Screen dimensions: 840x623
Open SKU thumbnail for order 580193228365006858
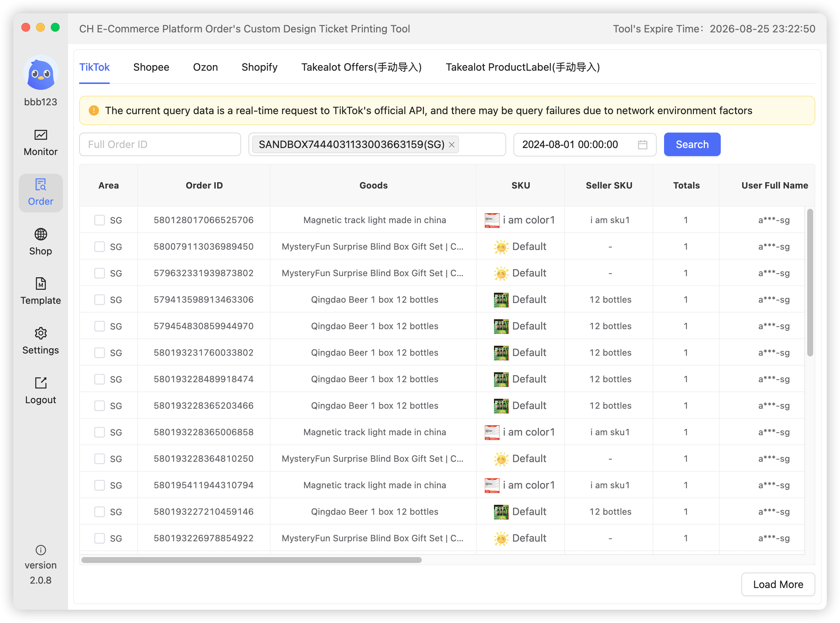[493, 433]
